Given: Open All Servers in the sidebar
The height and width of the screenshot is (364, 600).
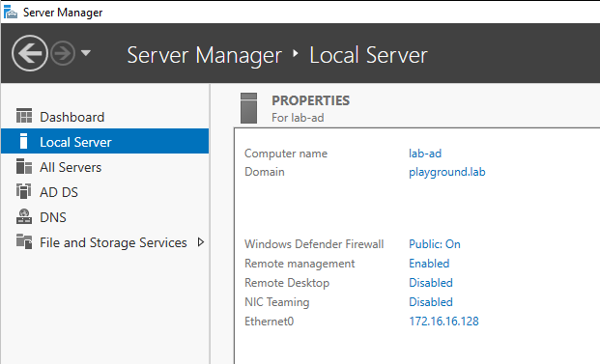Looking at the screenshot, I should 105,167.
